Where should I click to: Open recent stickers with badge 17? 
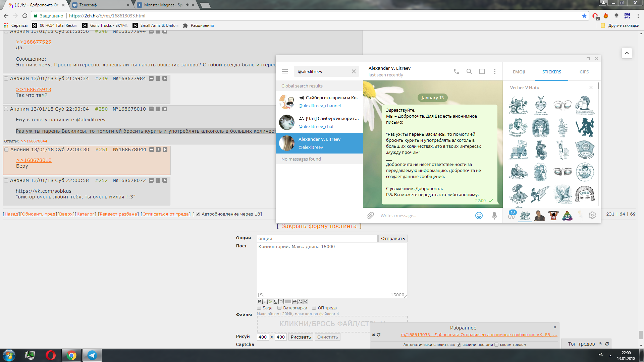click(512, 215)
